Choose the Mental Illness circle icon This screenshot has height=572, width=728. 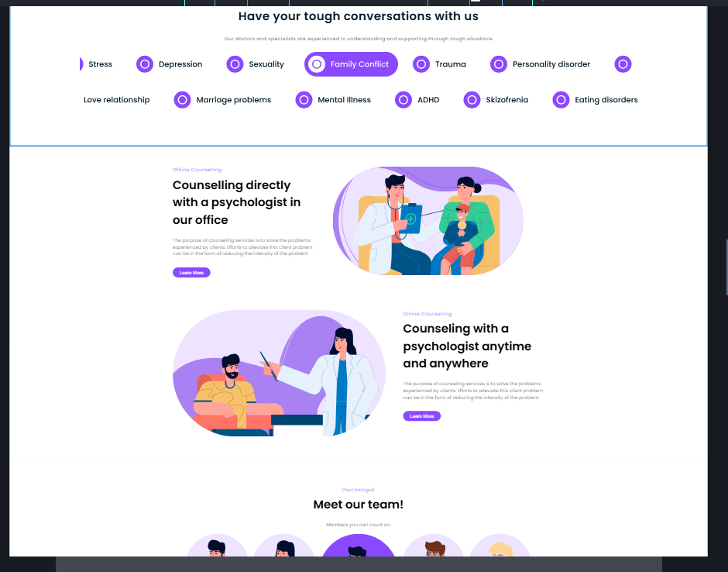pos(304,100)
